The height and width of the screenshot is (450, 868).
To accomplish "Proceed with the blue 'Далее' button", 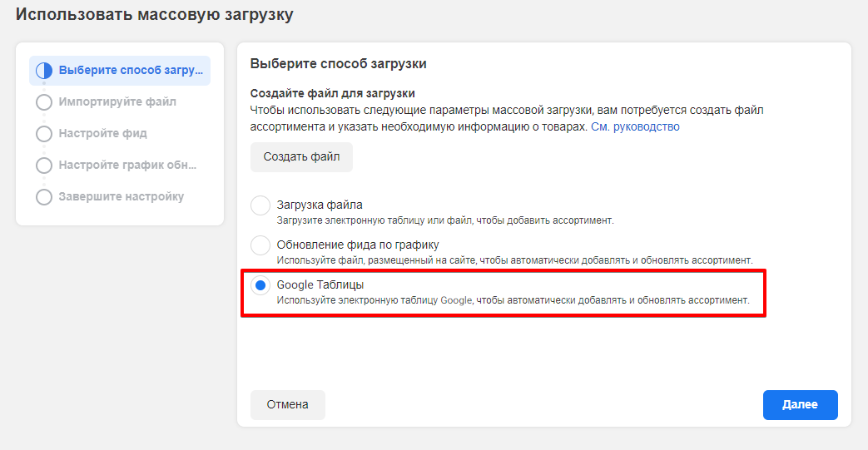I will tap(800, 404).
